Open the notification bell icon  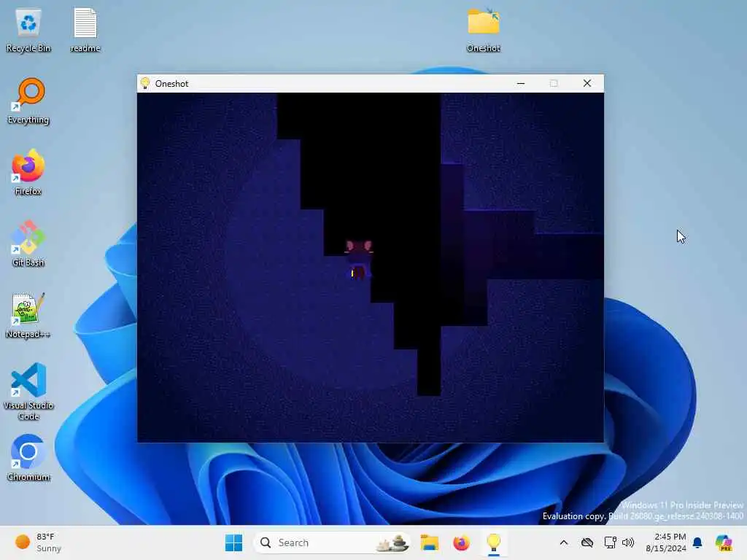[x=697, y=542]
